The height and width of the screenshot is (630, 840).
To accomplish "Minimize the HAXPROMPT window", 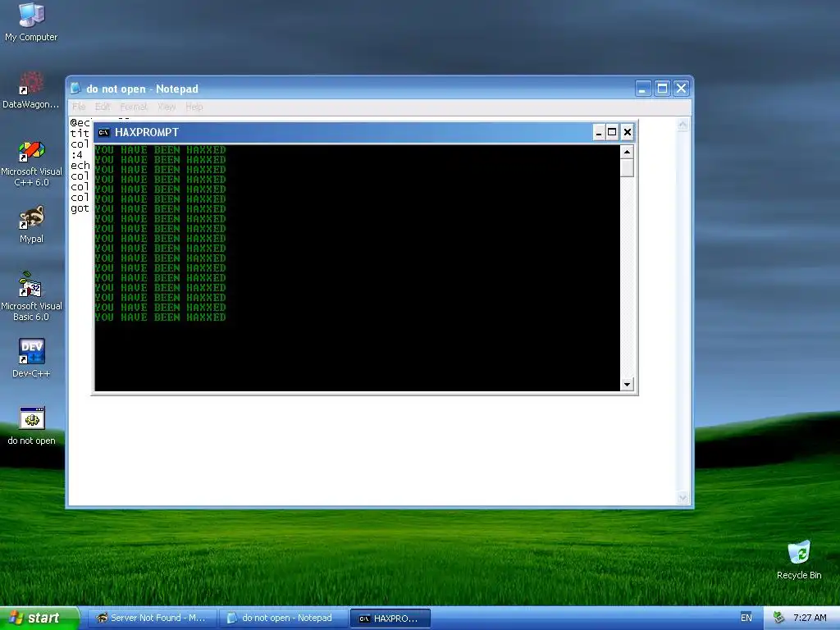I will coord(599,132).
